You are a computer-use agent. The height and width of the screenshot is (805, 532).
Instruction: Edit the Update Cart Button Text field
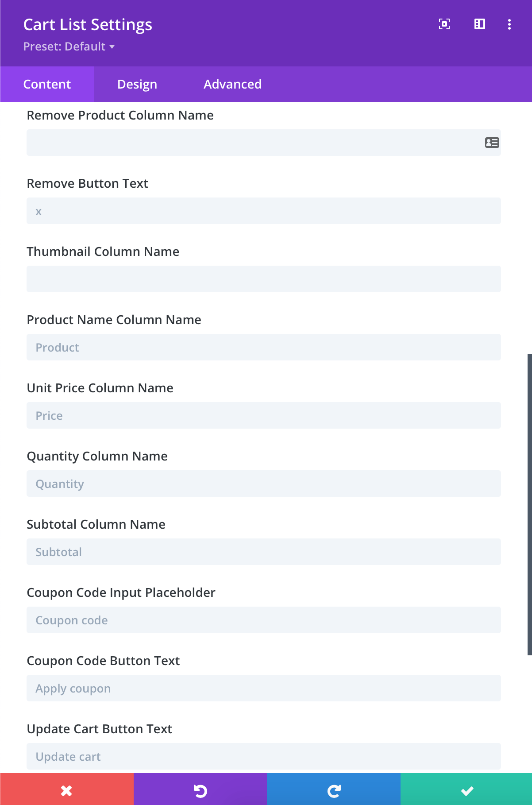[x=264, y=756]
